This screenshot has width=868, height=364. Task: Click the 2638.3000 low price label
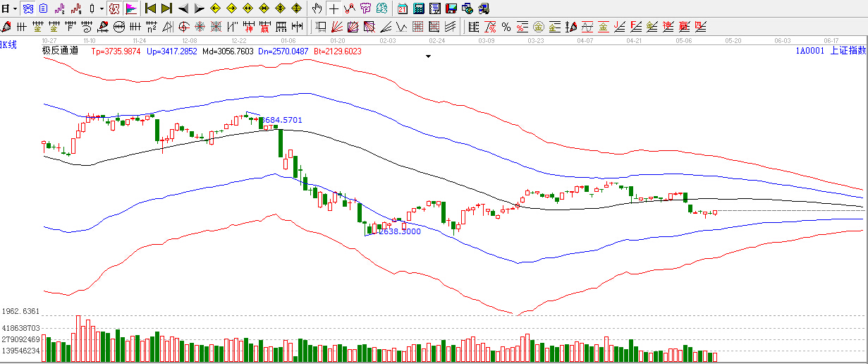click(400, 231)
